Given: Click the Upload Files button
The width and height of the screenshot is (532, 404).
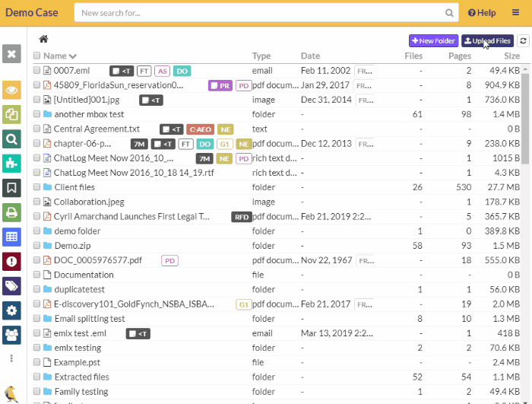Looking at the screenshot, I should click(x=487, y=41).
